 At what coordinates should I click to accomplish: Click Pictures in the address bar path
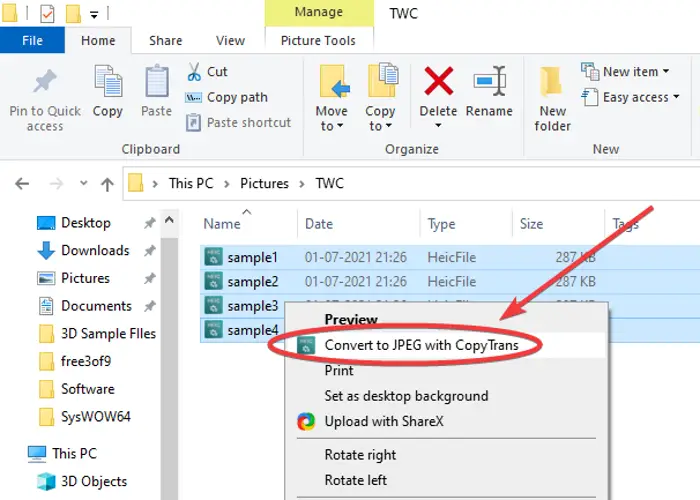[x=264, y=183]
